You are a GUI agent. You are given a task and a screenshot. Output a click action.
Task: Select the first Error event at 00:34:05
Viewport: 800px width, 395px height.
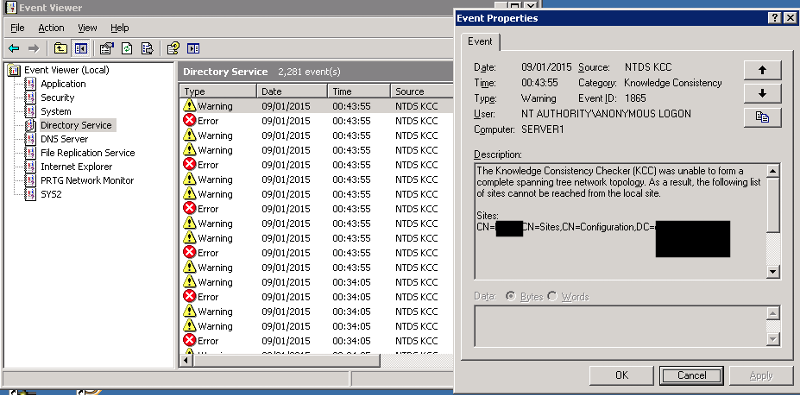click(x=316, y=297)
